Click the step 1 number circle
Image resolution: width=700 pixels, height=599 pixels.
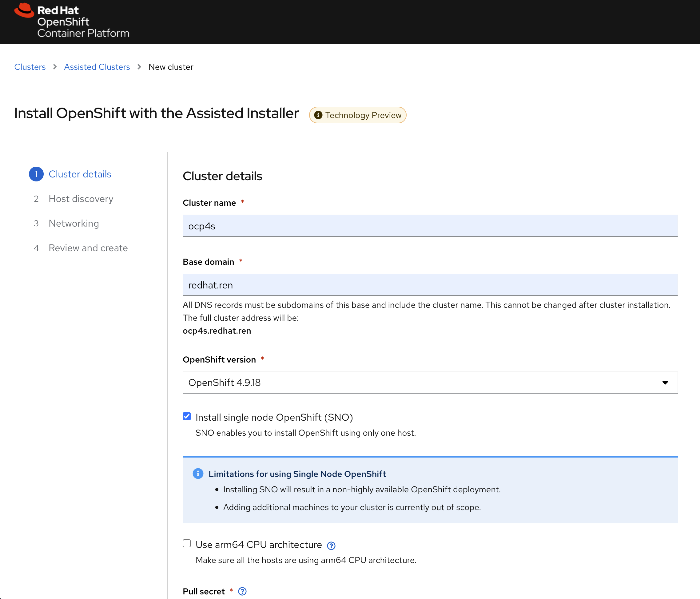(36, 174)
